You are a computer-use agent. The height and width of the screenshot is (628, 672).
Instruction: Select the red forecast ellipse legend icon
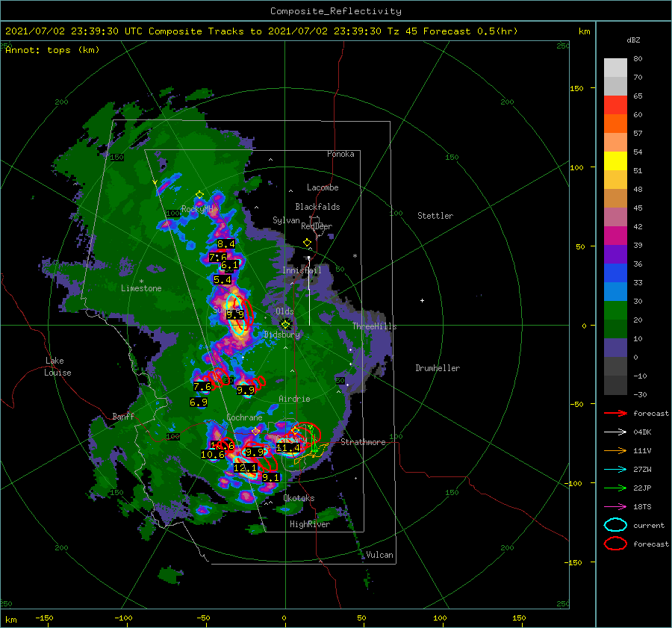pos(615,544)
